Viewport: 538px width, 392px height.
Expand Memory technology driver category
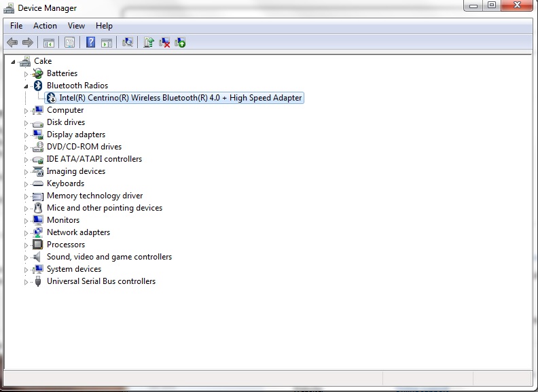[26, 196]
